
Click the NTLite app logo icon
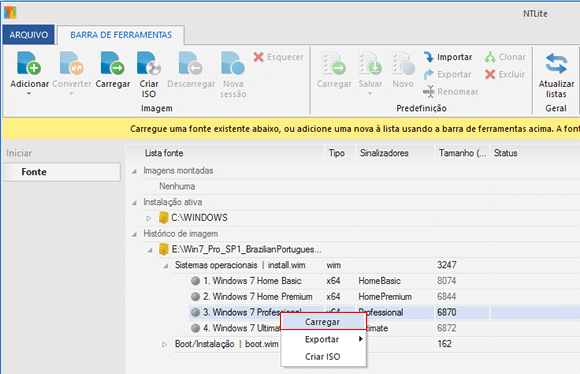click(10, 13)
